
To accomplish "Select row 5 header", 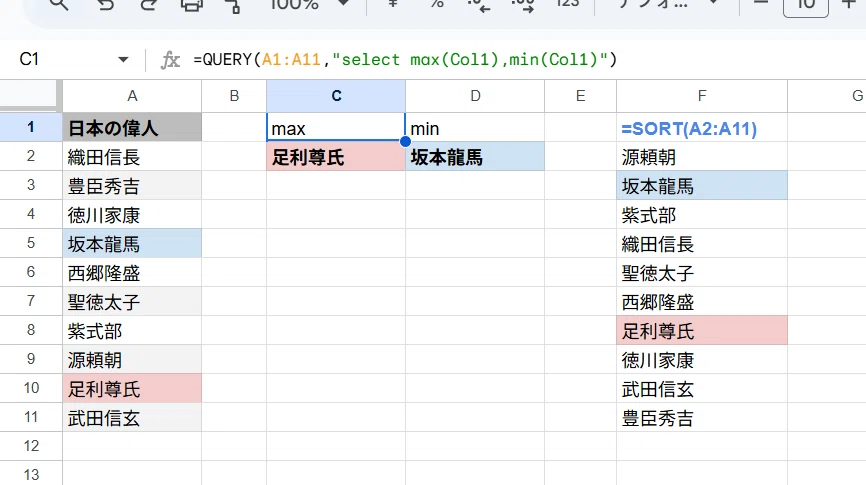I will (x=31, y=243).
